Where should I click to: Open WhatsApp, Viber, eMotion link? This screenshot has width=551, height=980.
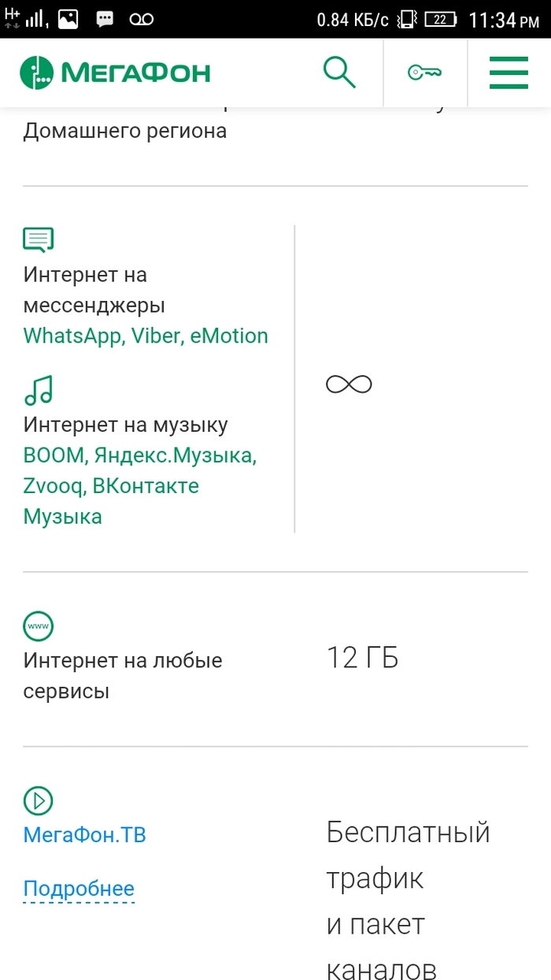point(146,336)
